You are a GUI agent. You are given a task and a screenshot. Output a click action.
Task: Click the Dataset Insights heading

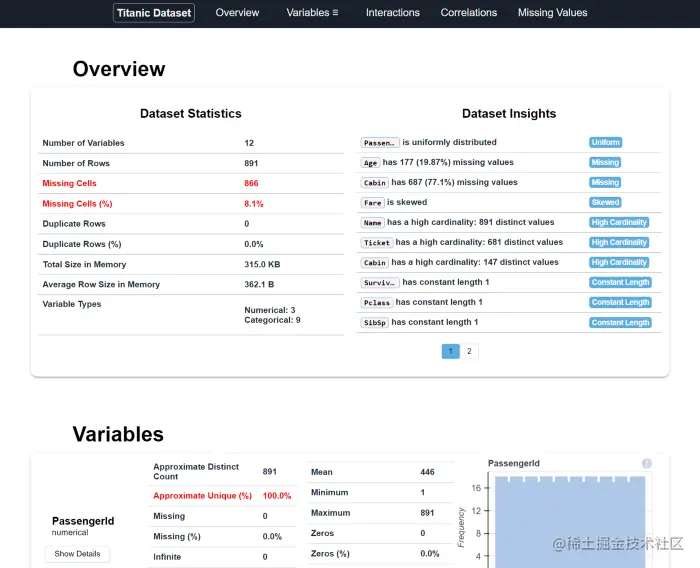(509, 113)
